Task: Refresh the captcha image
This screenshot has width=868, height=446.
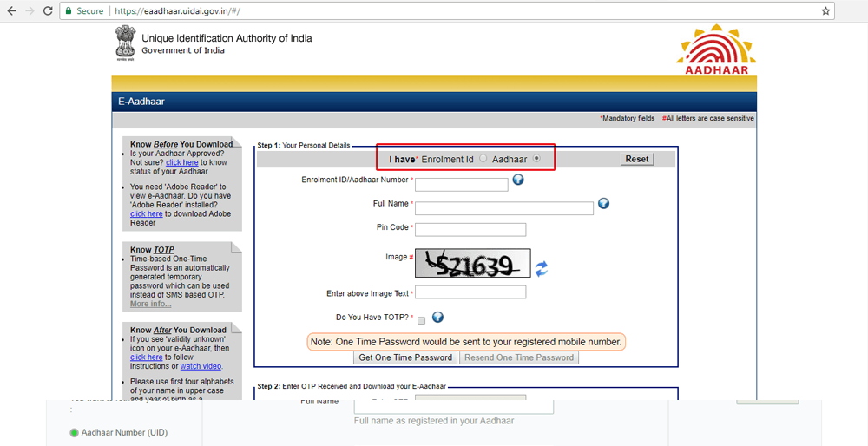Action: [x=541, y=269]
